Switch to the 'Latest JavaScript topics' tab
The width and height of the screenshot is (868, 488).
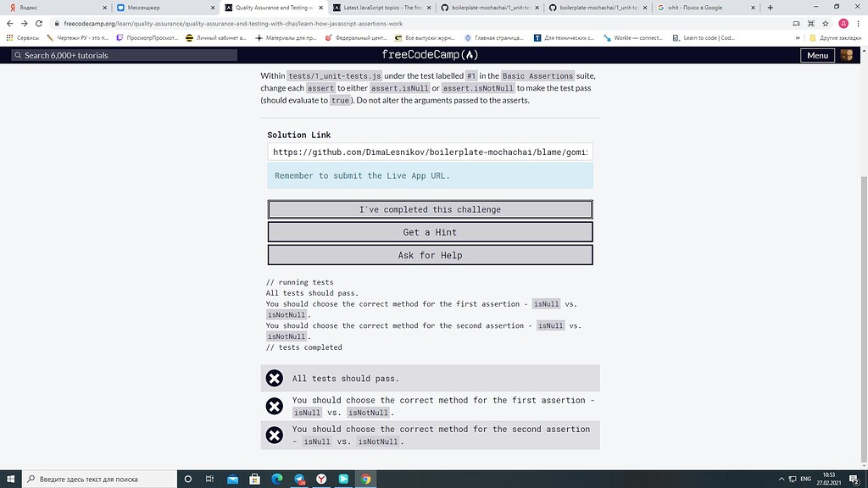tap(373, 8)
